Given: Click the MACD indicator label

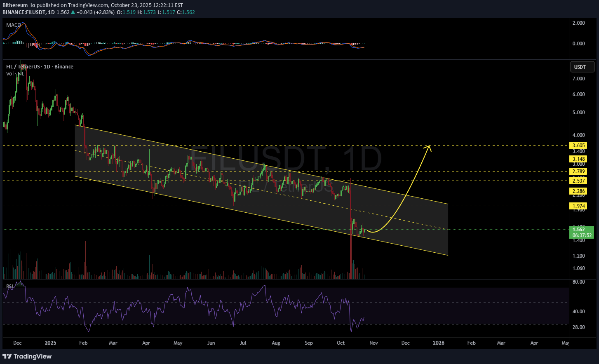Looking at the screenshot, I should coord(13,25).
